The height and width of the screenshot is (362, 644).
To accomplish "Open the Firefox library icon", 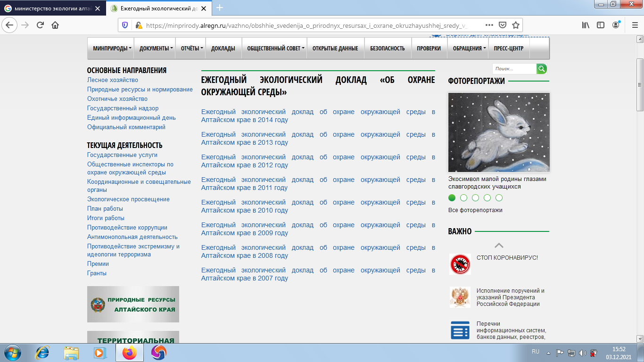I will point(586,25).
